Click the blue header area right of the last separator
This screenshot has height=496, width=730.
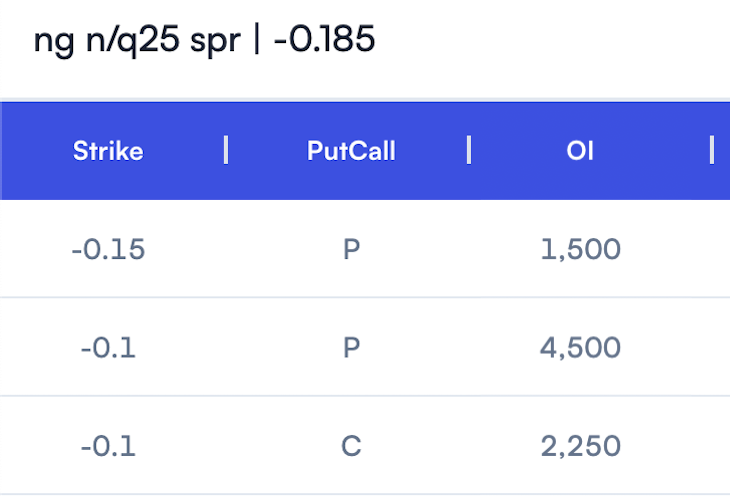(723, 151)
